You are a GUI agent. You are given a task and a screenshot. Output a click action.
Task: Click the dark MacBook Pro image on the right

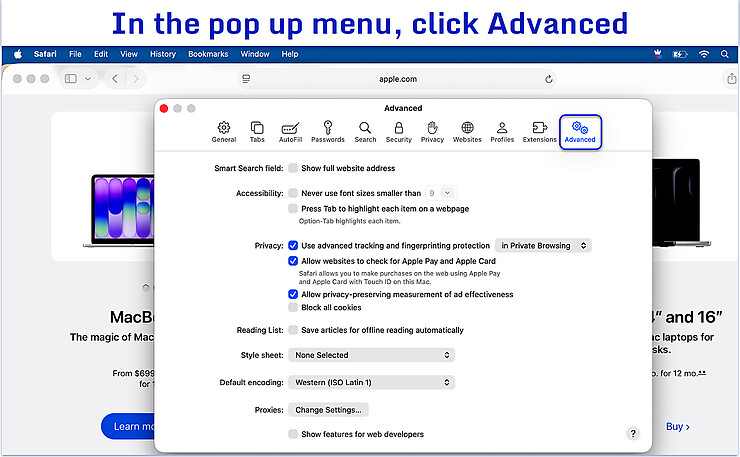pyautogui.click(x=681, y=203)
